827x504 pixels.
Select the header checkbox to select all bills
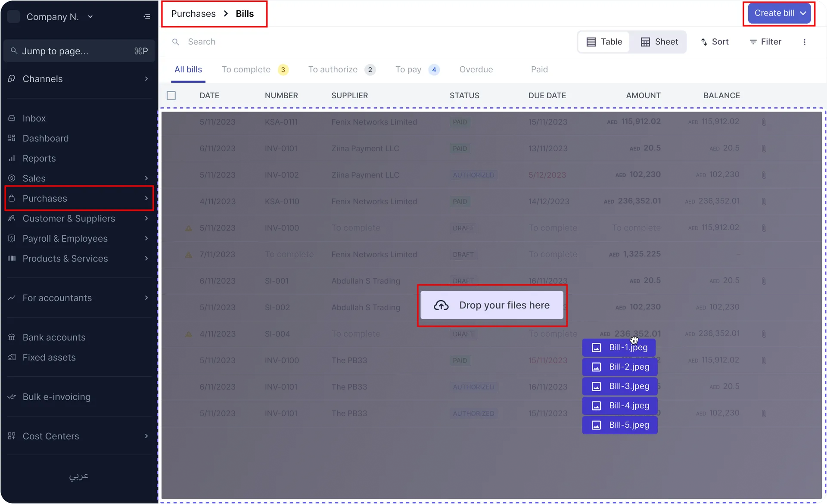coord(171,95)
